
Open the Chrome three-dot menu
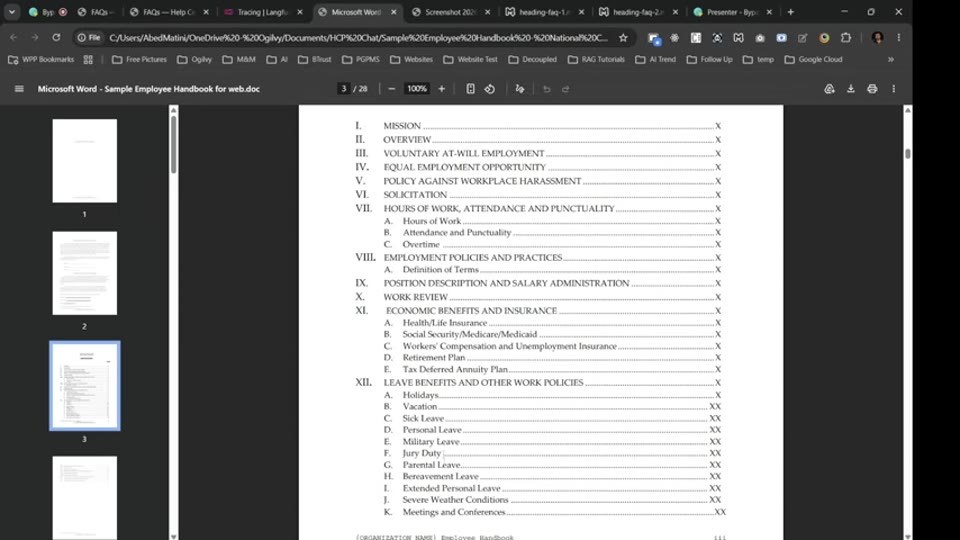point(899,37)
